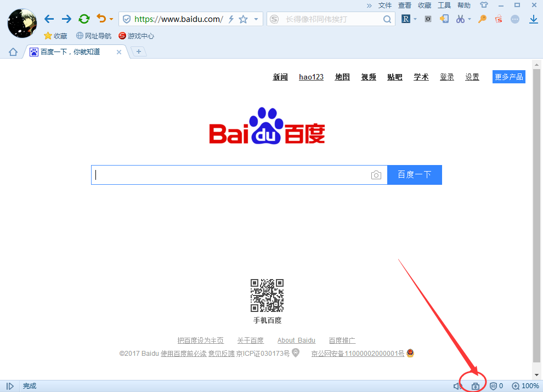
Task: Open the 收藏 favorites star on bookmarks bar
Action: [x=55, y=36]
